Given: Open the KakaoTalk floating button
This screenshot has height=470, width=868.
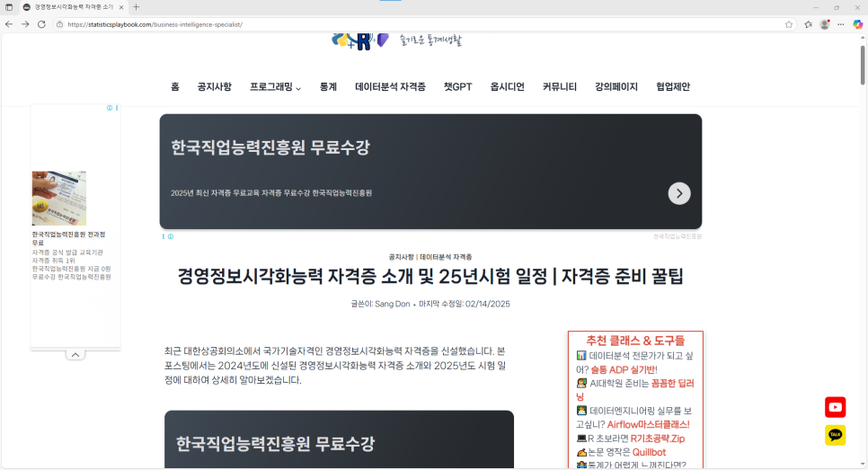Looking at the screenshot, I should coord(836,435).
